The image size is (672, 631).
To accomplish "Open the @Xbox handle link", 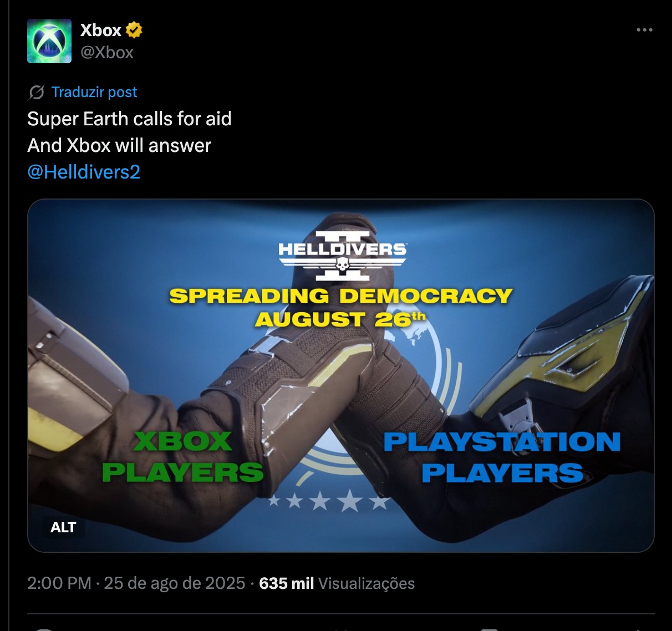I will [107, 52].
